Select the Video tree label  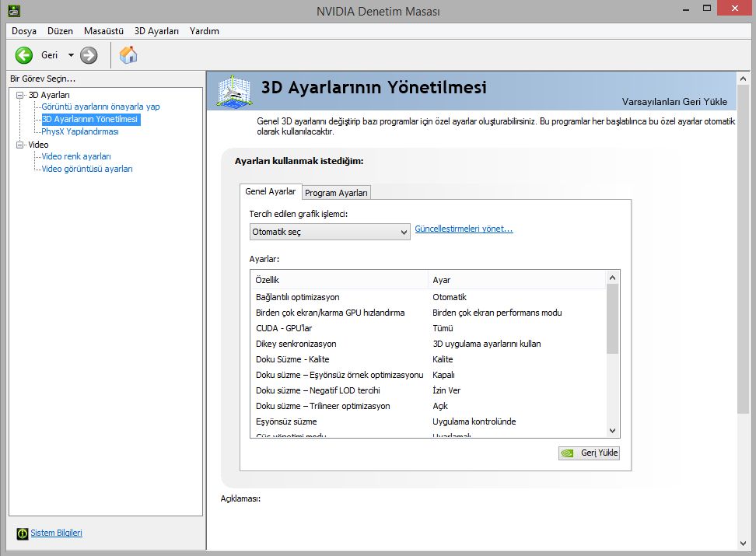point(39,145)
